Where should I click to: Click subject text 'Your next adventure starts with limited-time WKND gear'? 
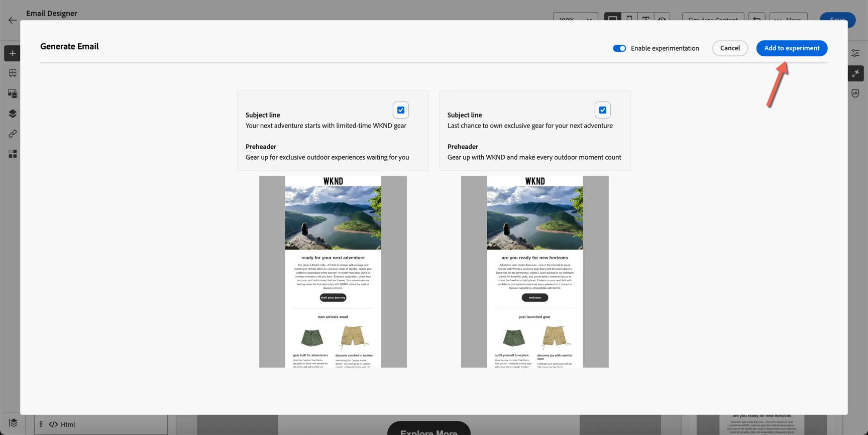(x=326, y=126)
